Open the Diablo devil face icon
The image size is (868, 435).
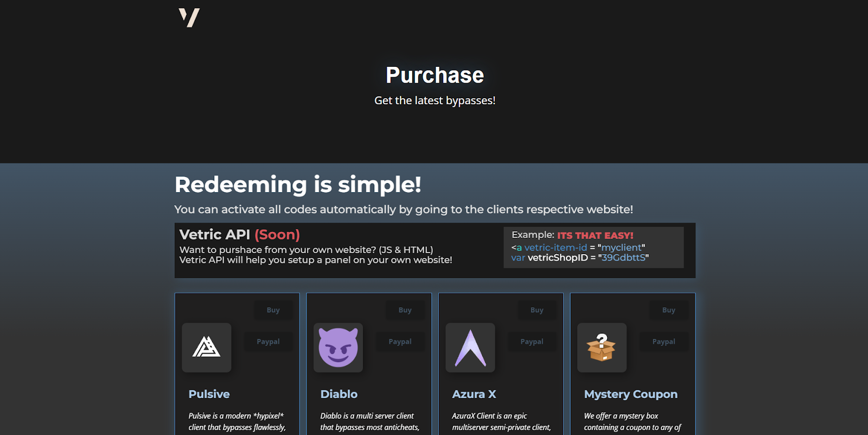click(x=339, y=348)
